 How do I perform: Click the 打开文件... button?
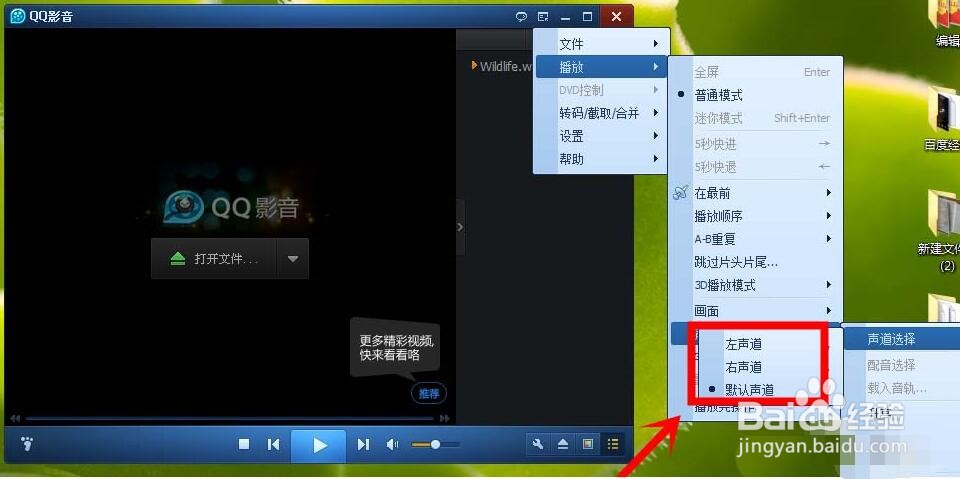pyautogui.click(x=214, y=258)
